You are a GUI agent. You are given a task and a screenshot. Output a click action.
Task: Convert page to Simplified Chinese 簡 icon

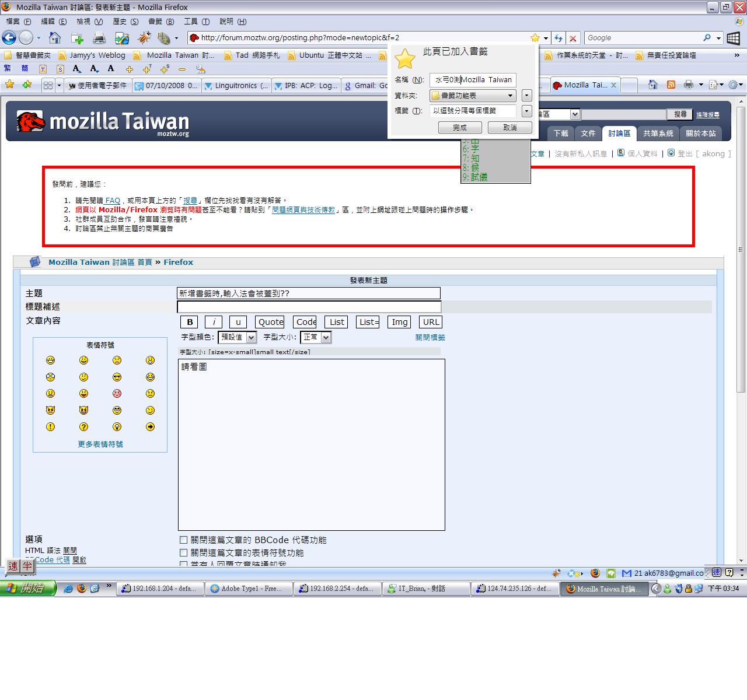click(x=25, y=69)
